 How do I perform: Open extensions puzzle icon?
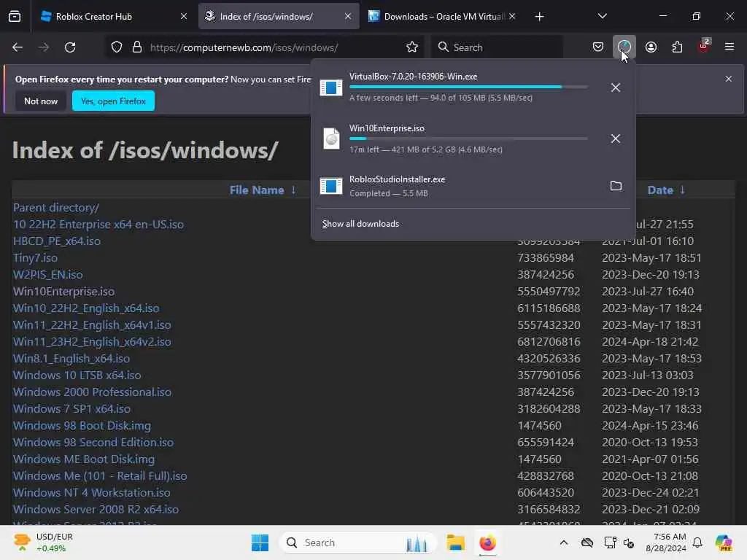pyautogui.click(x=677, y=47)
